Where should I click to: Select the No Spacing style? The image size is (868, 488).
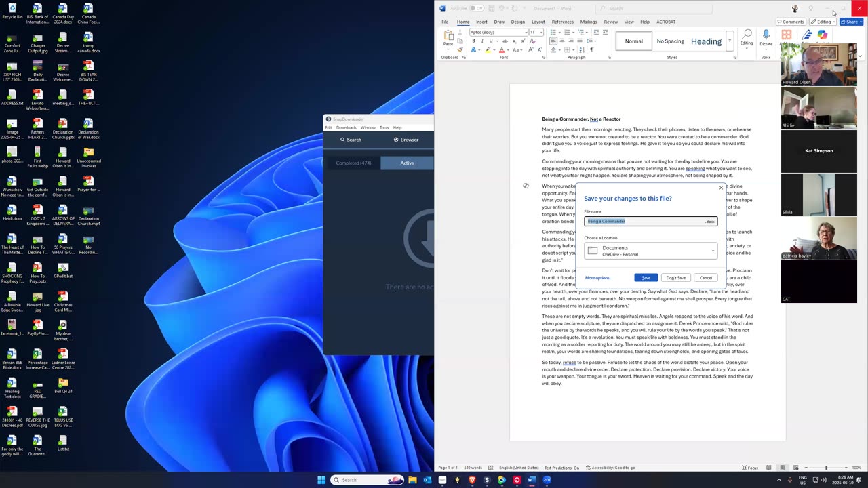[670, 41]
